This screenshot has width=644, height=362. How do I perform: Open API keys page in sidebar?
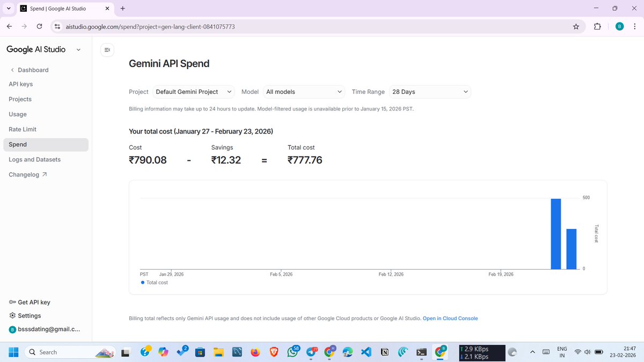point(21,84)
